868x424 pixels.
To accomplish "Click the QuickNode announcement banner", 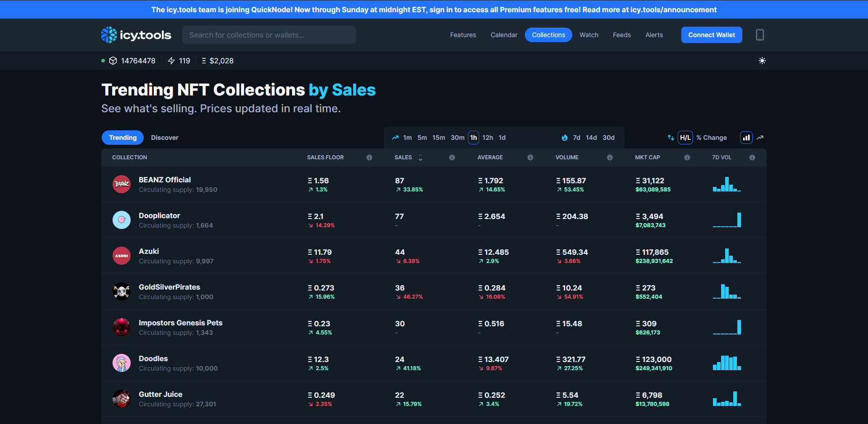I will [x=434, y=10].
